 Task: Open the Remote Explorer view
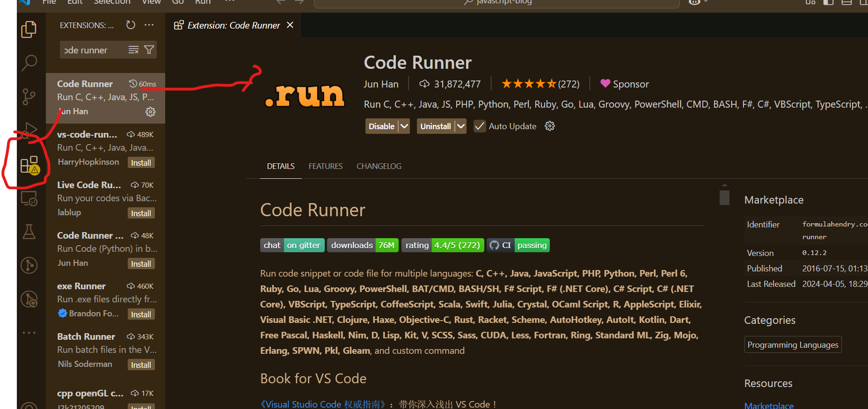click(x=29, y=198)
